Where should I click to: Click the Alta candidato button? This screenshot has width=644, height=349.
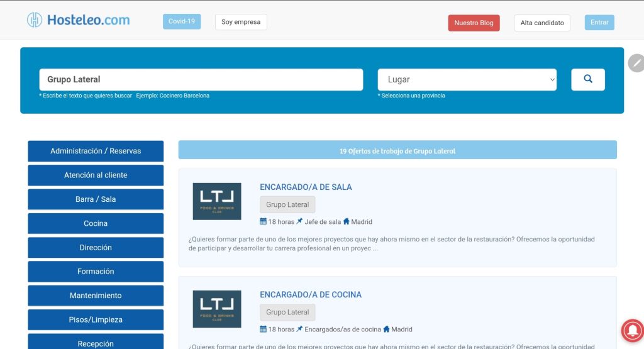[x=541, y=23]
